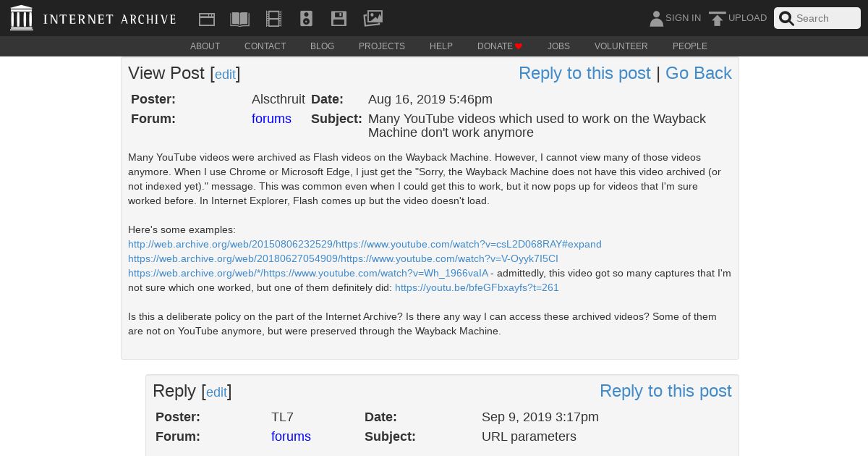The height and width of the screenshot is (456, 868).
Task: Click the SIGN IN link
Action: (x=683, y=18)
